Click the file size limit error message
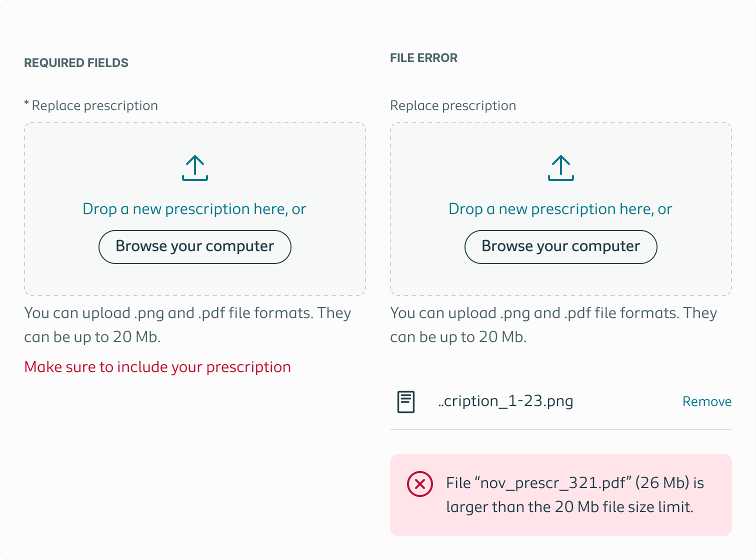This screenshot has height=560, width=756. 575,494
